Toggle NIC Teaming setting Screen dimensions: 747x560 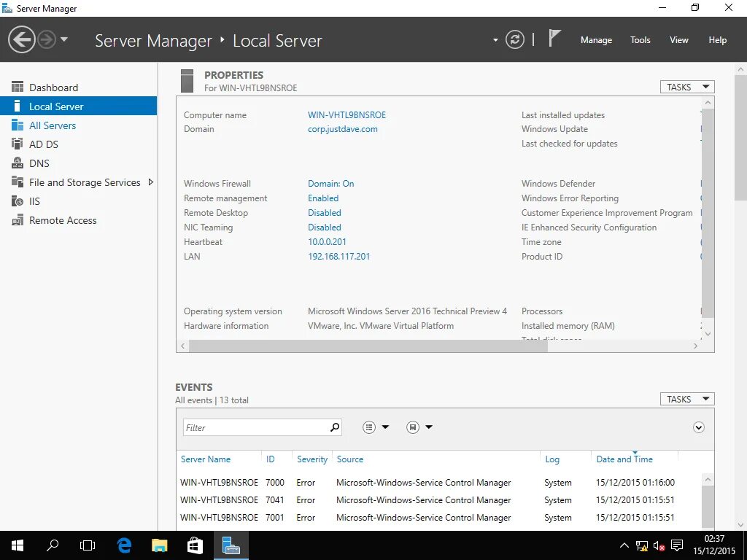click(324, 227)
